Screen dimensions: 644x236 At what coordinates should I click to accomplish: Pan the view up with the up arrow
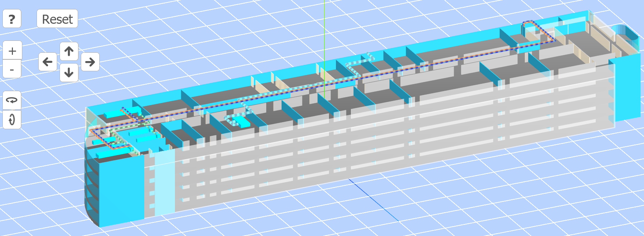69,51
